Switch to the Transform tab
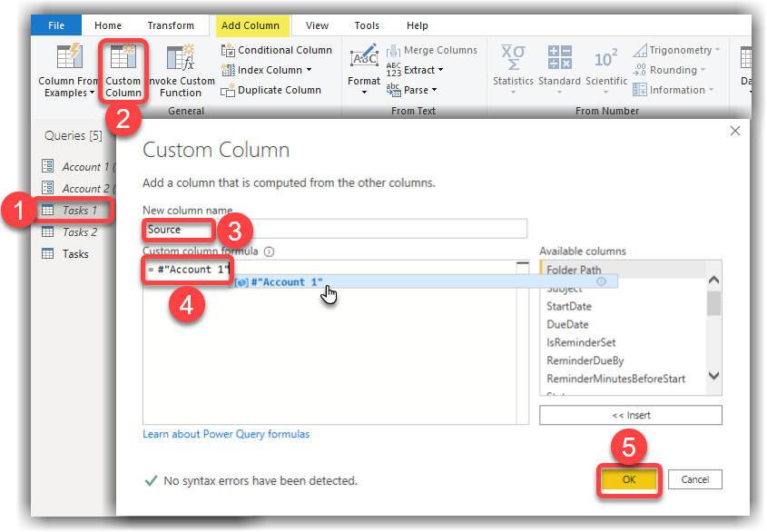Image resolution: width=767 pixels, height=532 pixels. tap(171, 25)
